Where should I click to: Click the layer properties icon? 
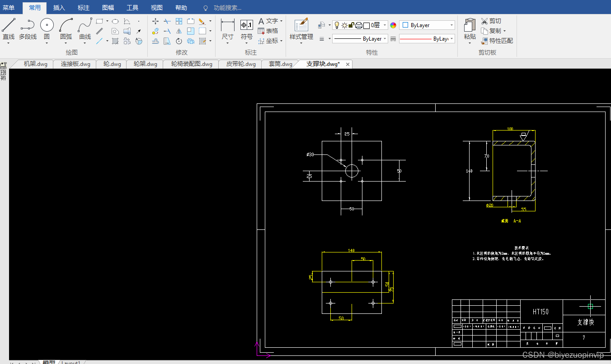(322, 25)
